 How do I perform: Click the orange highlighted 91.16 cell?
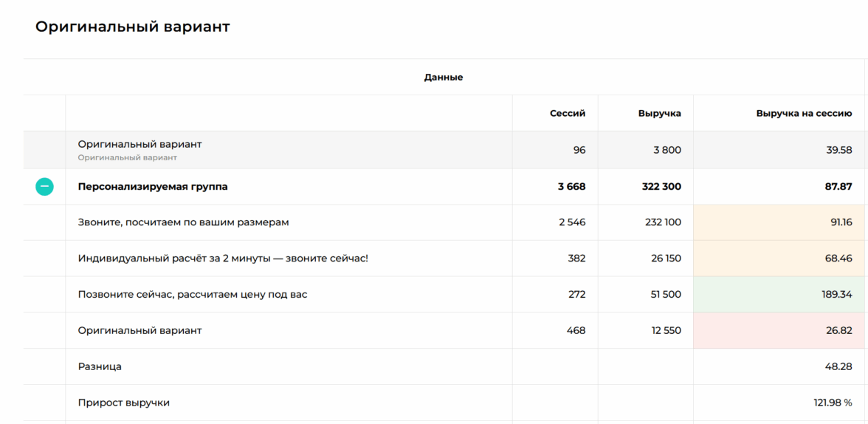point(841,222)
